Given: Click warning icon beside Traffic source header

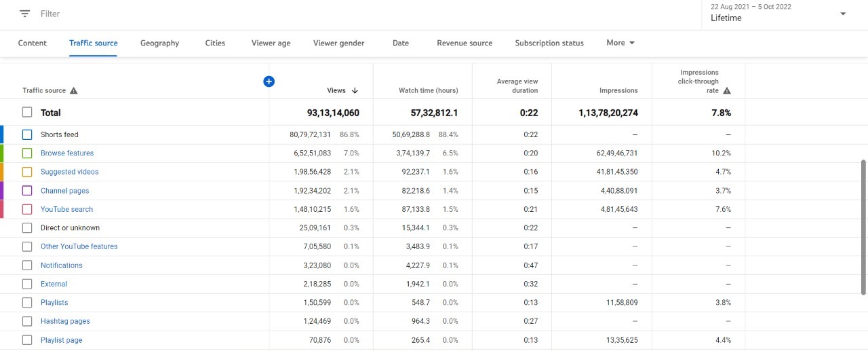Looking at the screenshot, I should click(x=74, y=91).
